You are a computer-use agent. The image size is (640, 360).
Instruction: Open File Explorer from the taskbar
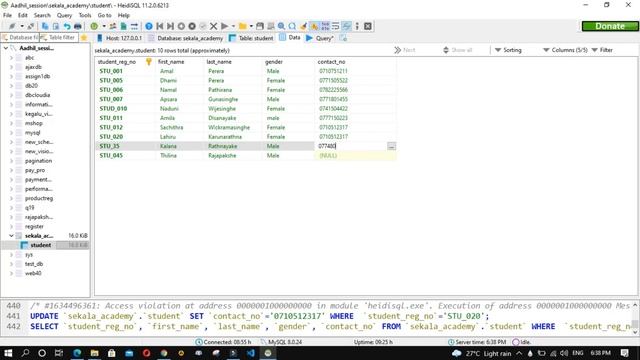pos(94,353)
